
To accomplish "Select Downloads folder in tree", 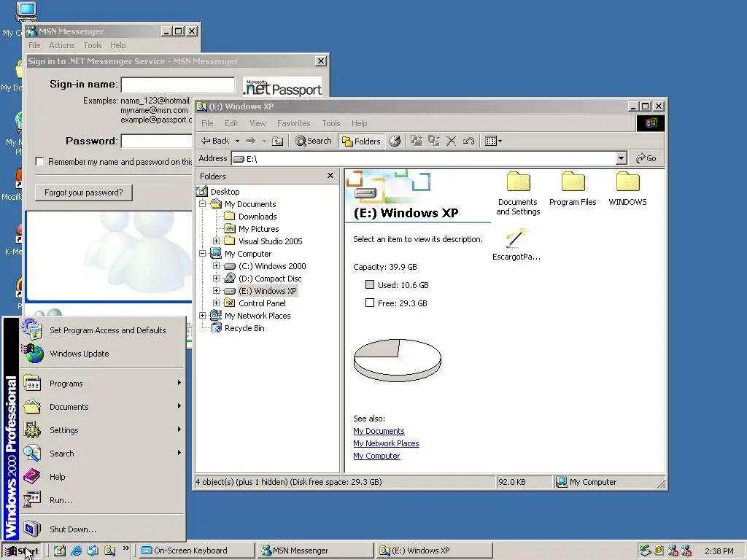I will tap(258, 217).
